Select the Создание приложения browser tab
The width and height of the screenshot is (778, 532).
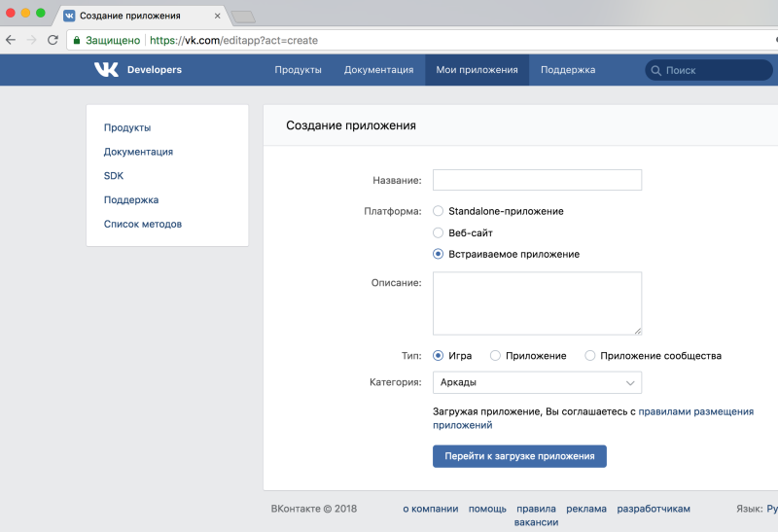(141, 16)
